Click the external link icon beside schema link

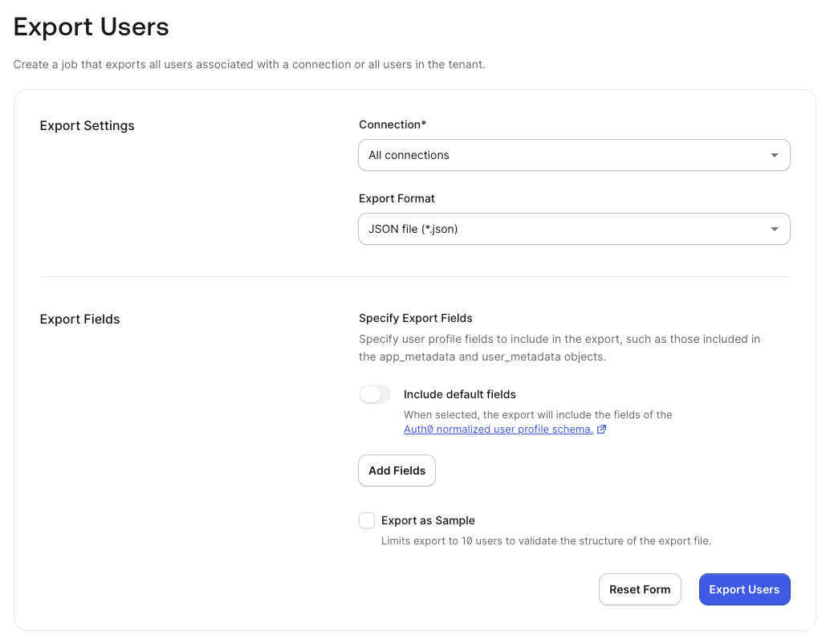pos(601,430)
